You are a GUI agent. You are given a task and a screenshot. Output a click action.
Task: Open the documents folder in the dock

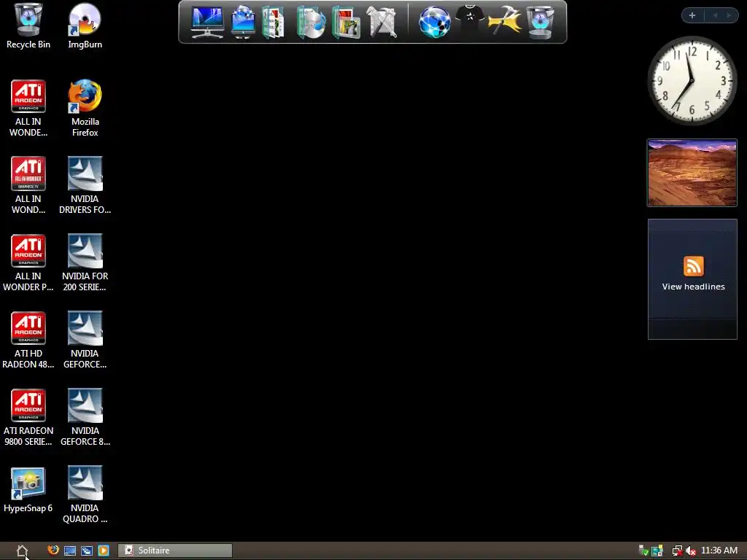(x=274, y=22)
